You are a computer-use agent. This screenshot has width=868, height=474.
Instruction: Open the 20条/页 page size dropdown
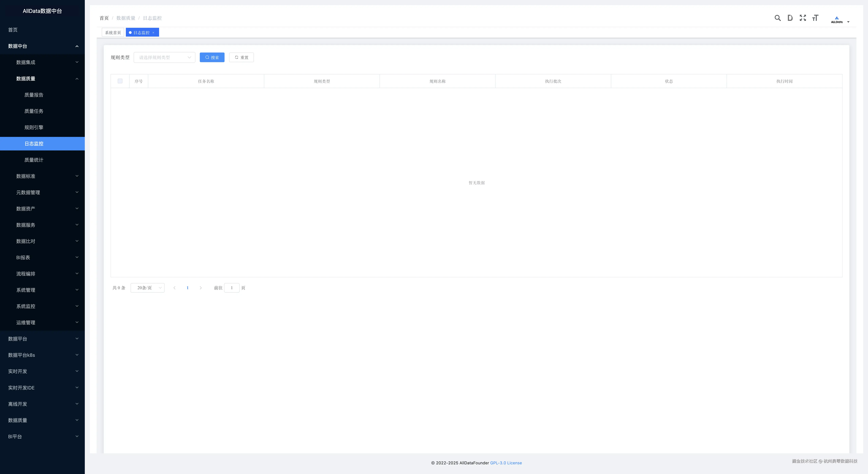click(147, 288)
